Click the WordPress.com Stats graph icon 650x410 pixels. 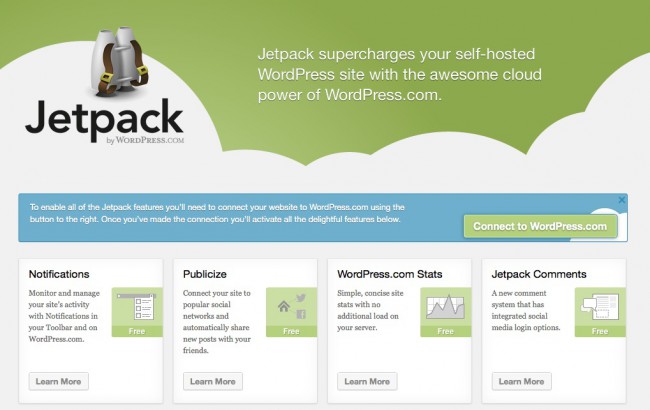pos(445,305)
